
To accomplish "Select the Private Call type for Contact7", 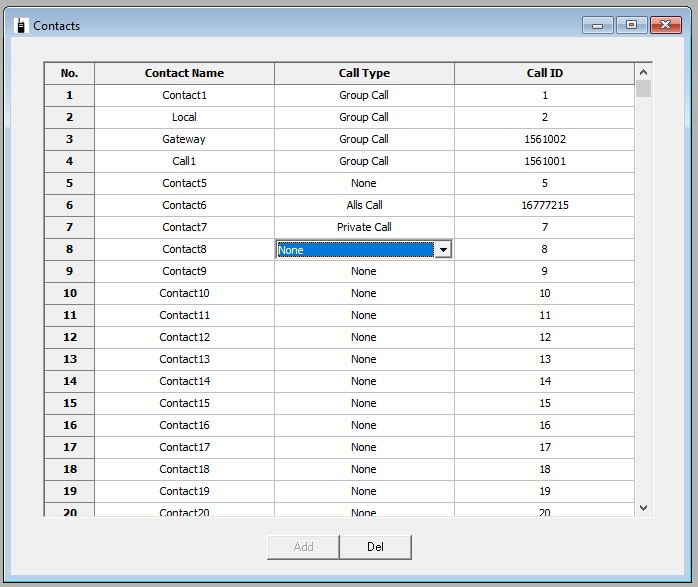I will [x=364, y=227].
